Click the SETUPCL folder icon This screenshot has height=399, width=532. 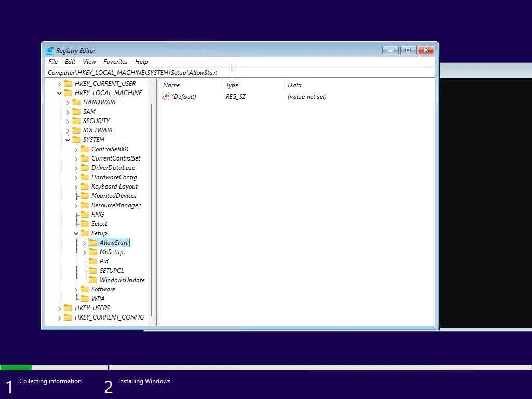coord(93,270)
